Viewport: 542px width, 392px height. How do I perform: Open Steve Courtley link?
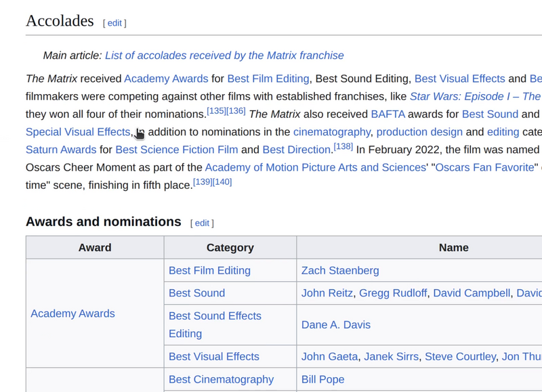point(460,356)
